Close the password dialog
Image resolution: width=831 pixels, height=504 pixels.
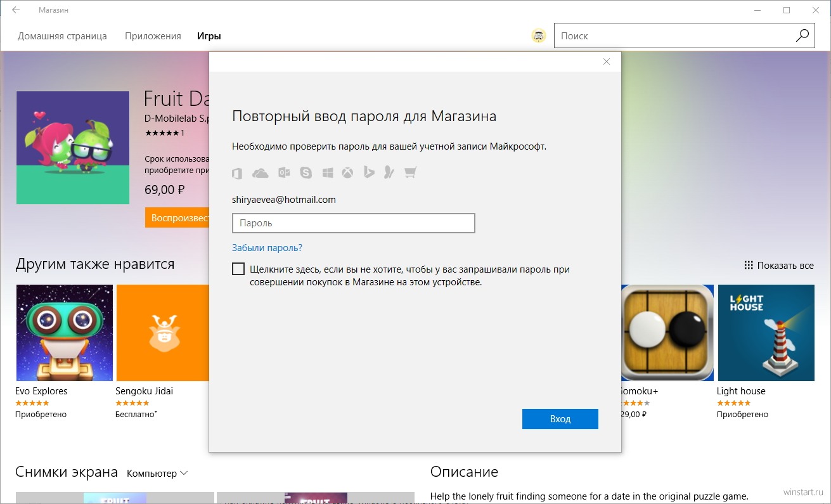tap(607, 61)
